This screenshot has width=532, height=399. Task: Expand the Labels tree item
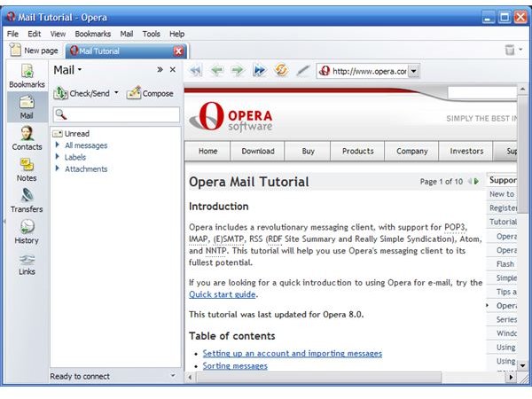[x=58, y=157]
